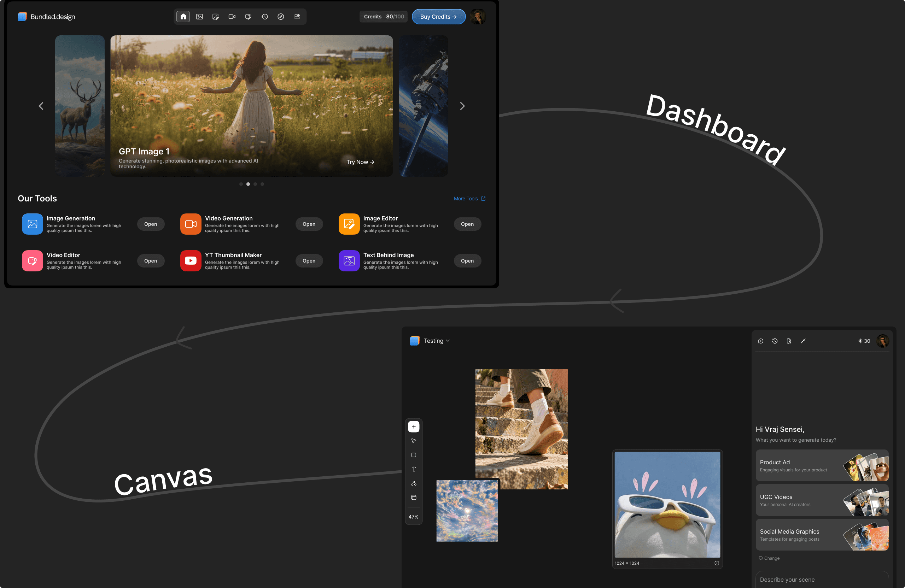Image resolution: width=905 pixels, height=588 pixels.
Task: Click the GPT Image 1 banner title
Action: tap(144, 151)
